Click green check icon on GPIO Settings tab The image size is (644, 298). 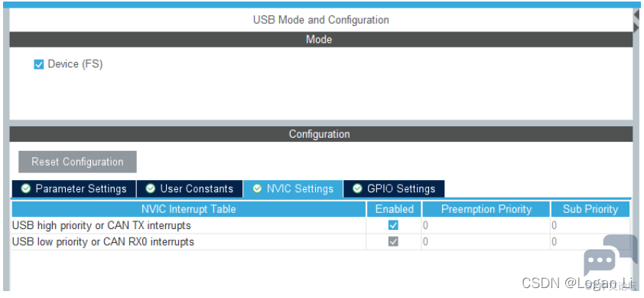pos(358,189)
